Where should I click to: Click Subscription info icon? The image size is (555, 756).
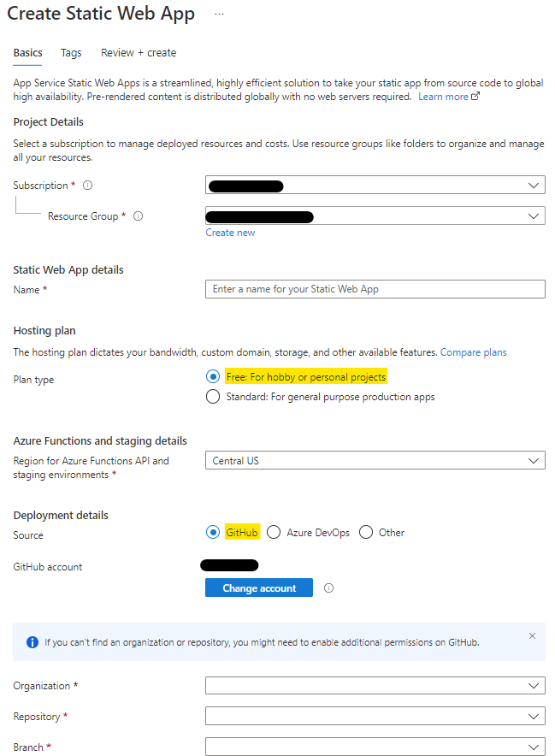pos(87,185)
